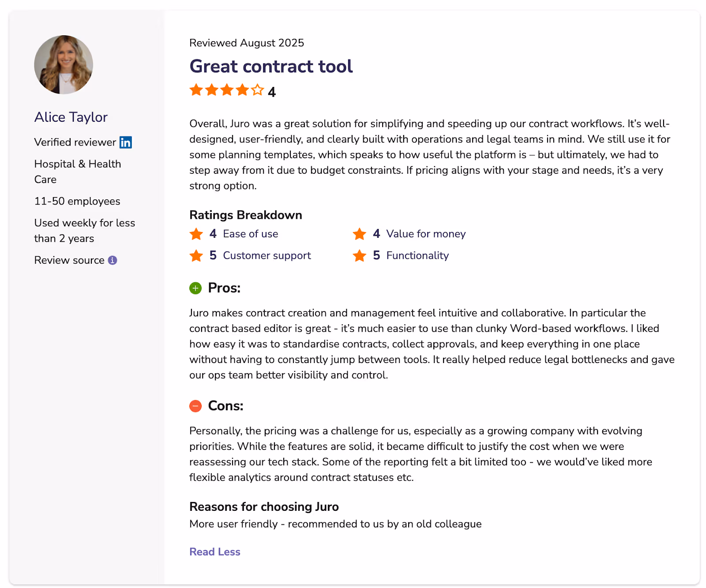Click the Reviewed August 2025 date
The width and height of the screenshot is (706, 588).
pos(246,43)
